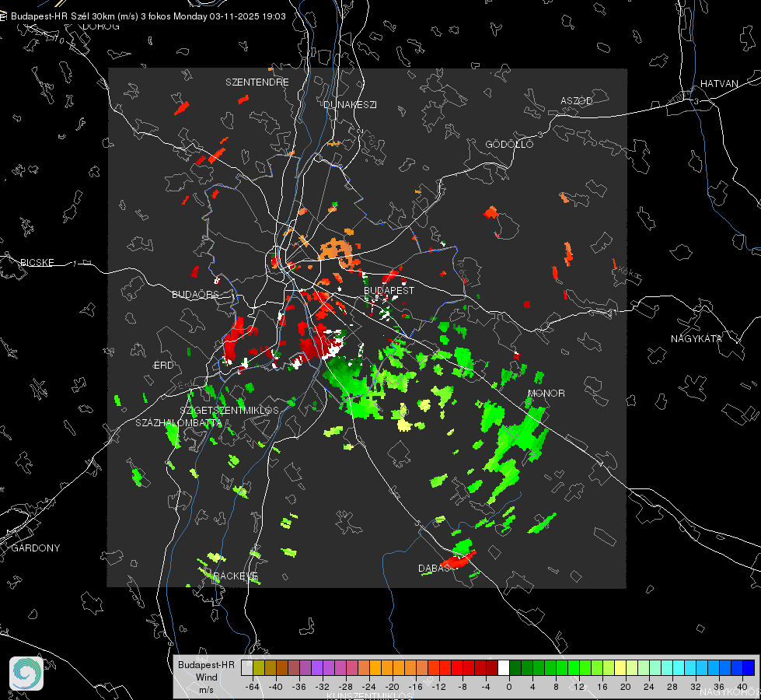Select the -24 tick label in the legend
Image resolution: width=761 pixels, height=700 pixels.
click(x=369, y=687)
